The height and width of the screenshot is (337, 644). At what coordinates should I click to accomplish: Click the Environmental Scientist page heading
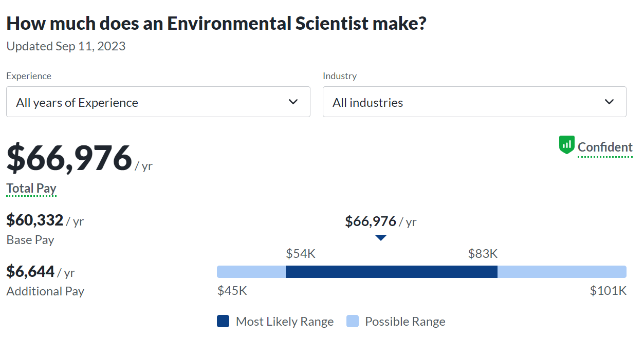point(216,23)
